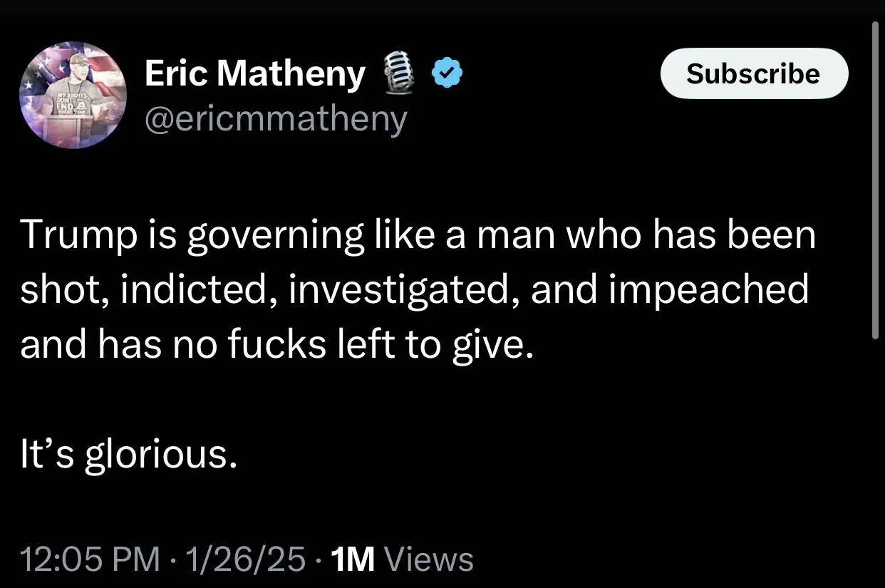Click the "It's glorious." line
This screenshot has height=588, width=885.
128,456
